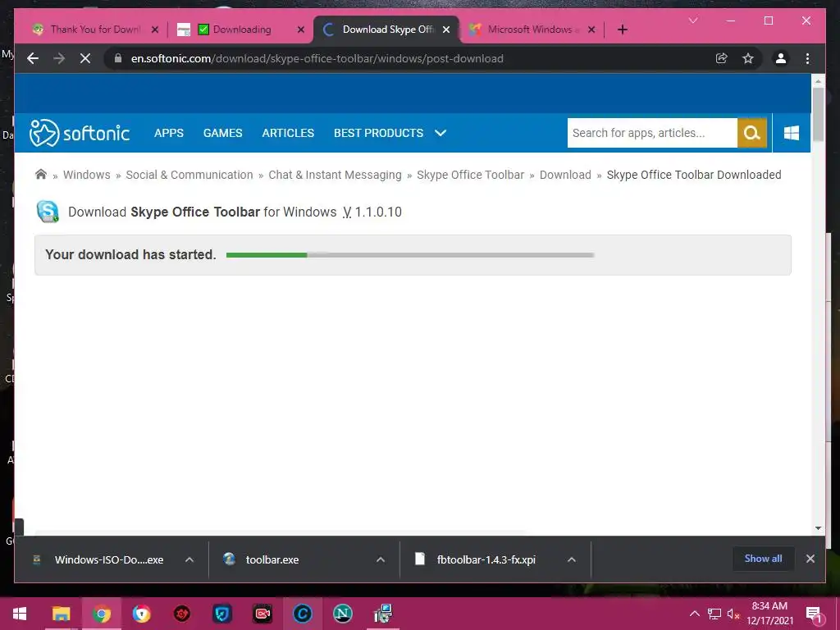The width and height of the screenshot is (840, 630).
Task: Open the red round taskbar app icon
Action: (181, 614)
